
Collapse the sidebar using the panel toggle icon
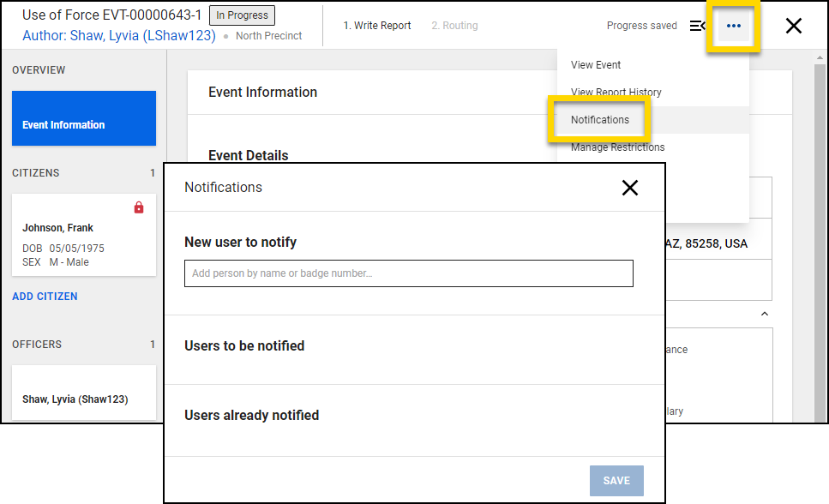698,26
